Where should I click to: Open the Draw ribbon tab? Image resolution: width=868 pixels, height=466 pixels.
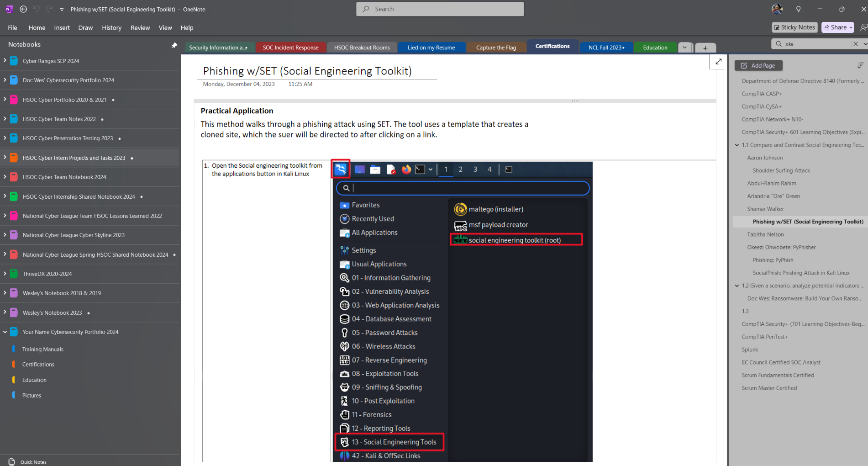coord(85,27)
